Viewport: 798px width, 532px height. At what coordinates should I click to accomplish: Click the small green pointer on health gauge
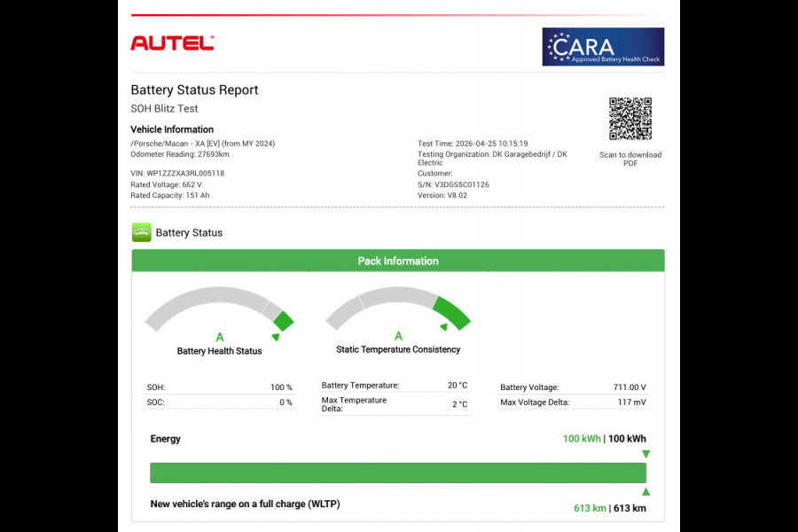pyautogui.click(x=275, y=337)
